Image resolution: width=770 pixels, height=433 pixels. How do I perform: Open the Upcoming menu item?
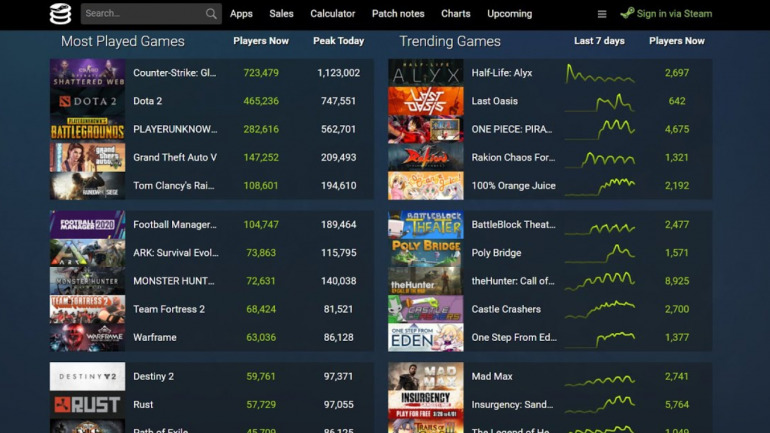tap(510, 14)
